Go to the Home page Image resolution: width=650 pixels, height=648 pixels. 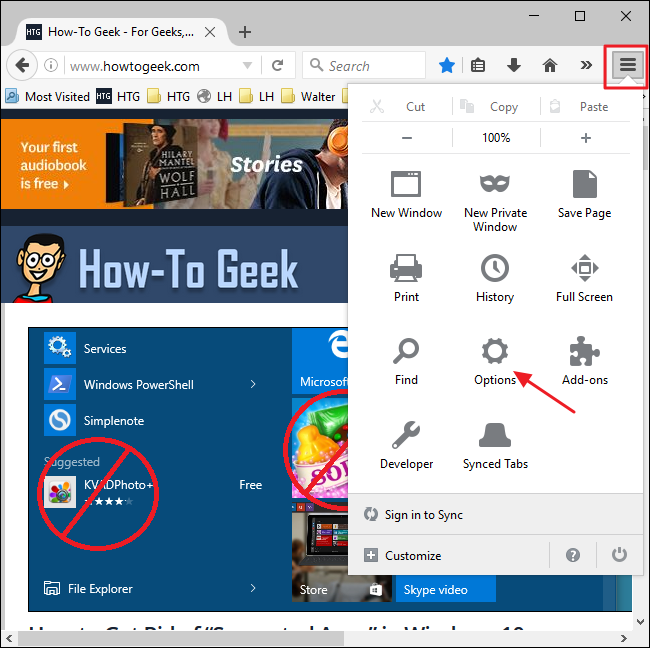pos(550,65)
